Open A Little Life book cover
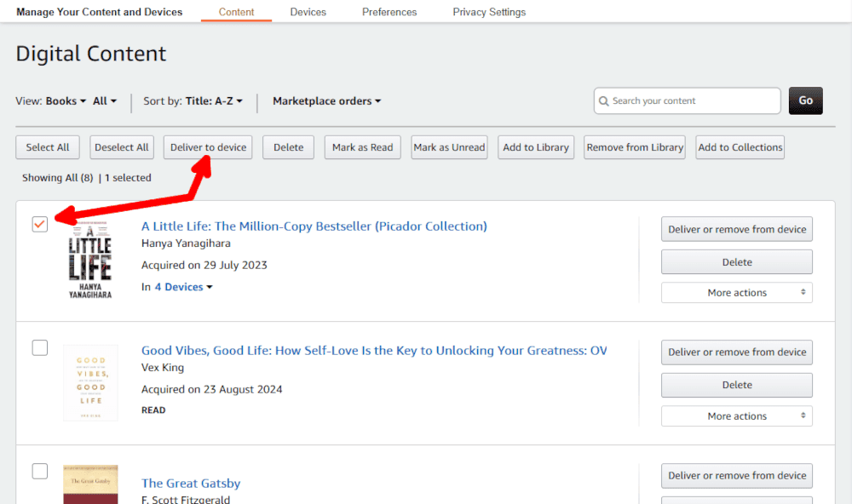 pos(89,259)
